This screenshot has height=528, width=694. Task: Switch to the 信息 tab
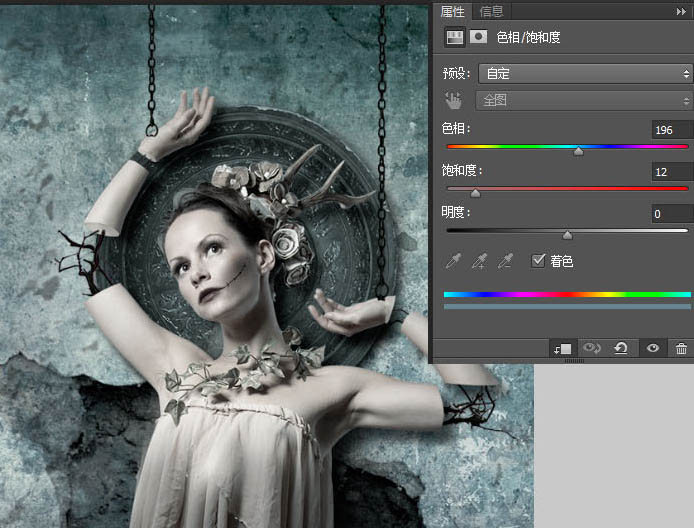pos(491,12)
